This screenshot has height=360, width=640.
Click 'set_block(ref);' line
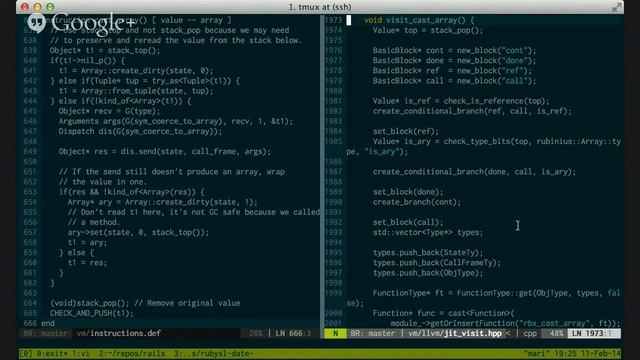coord(406,131)
